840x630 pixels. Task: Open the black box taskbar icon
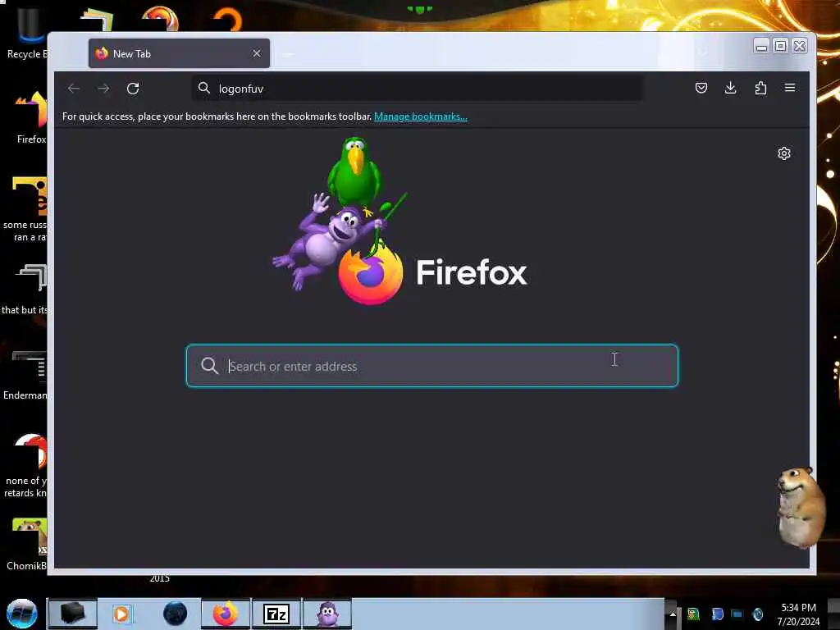point(73,614)
